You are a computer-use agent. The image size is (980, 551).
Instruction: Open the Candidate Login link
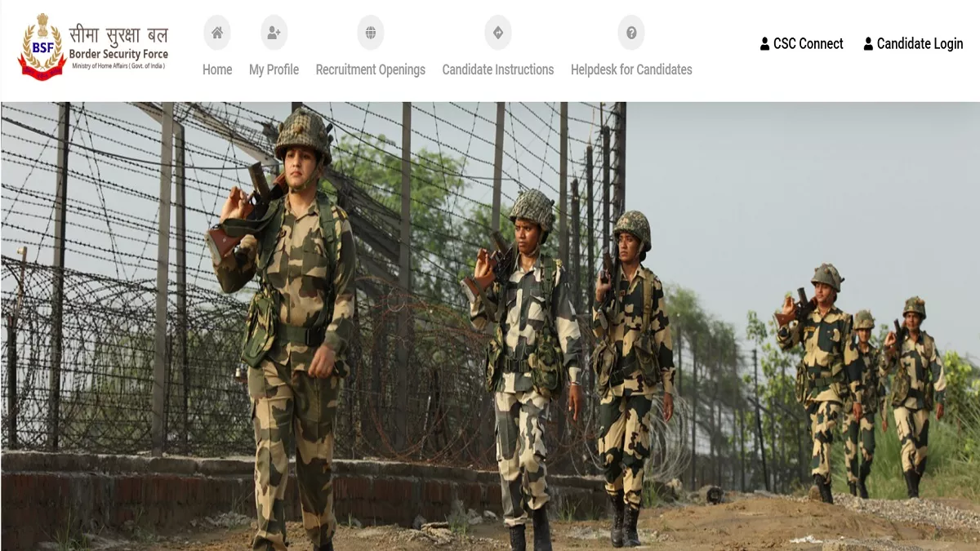920,44
